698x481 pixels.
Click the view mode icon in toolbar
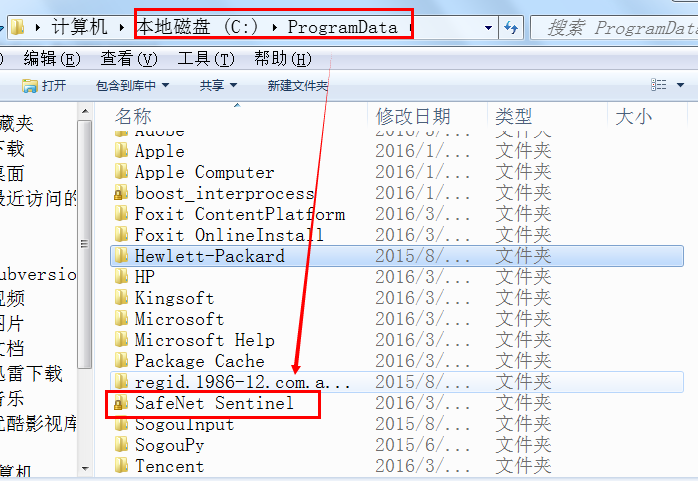(659, 85)
